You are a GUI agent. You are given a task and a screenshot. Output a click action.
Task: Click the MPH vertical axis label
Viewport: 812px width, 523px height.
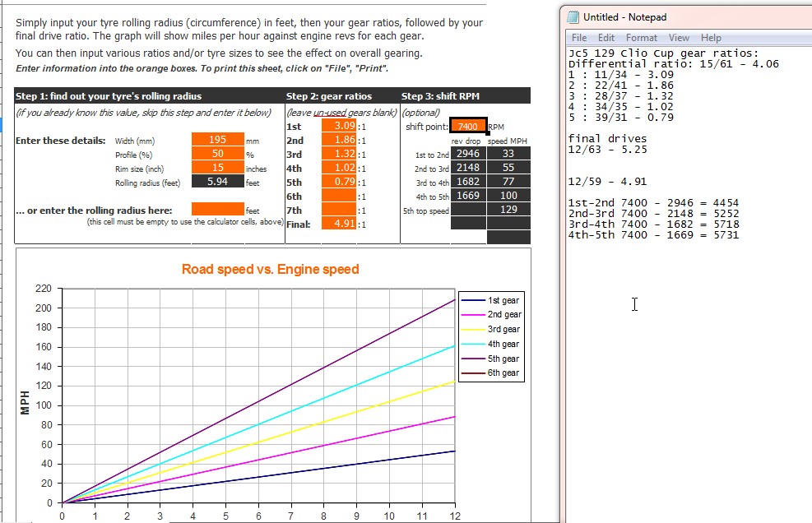pyautogui.click(x=25, y=401)
